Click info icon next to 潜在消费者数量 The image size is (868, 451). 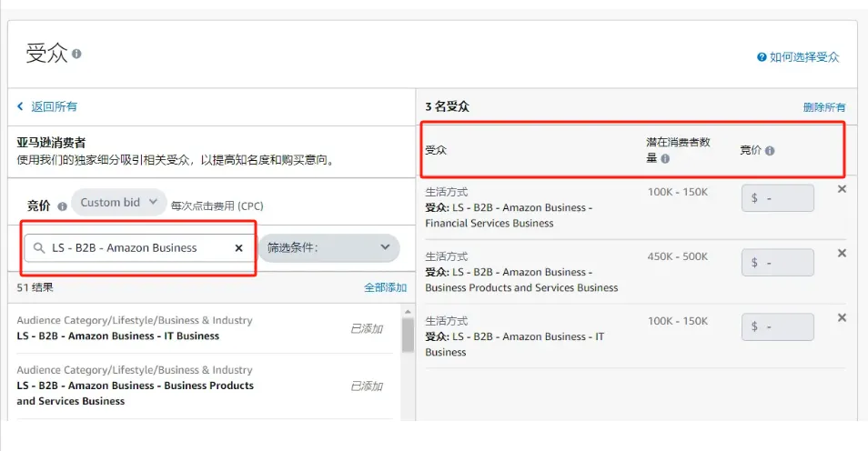click(x=665, y=159)
